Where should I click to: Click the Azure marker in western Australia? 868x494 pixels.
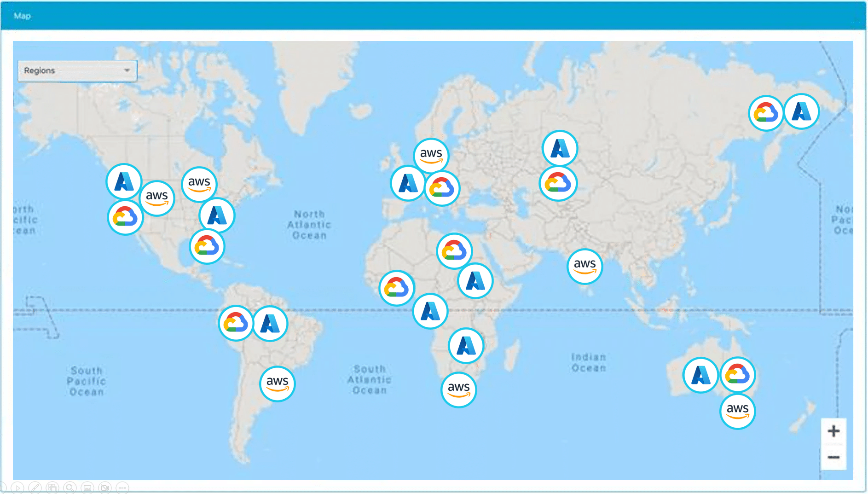coord(700,375)
